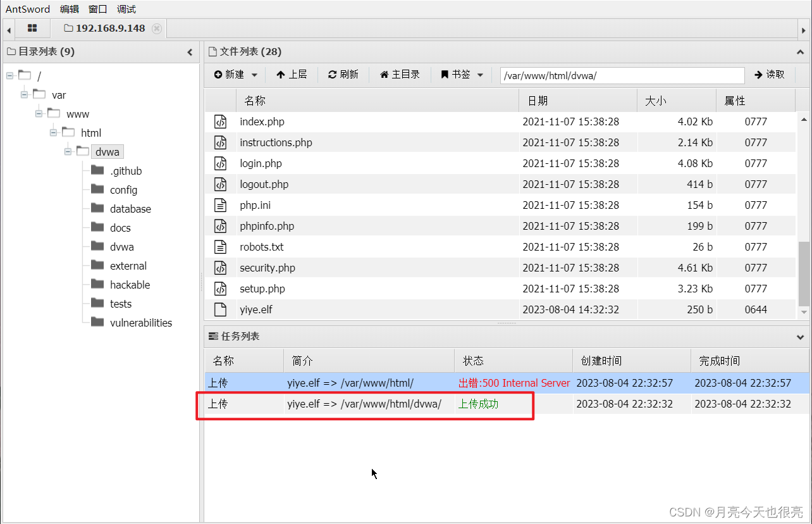The height and width of the screenshot is (524, 812).
Task: Collapse the root / tree node
Action: point(10,76)
